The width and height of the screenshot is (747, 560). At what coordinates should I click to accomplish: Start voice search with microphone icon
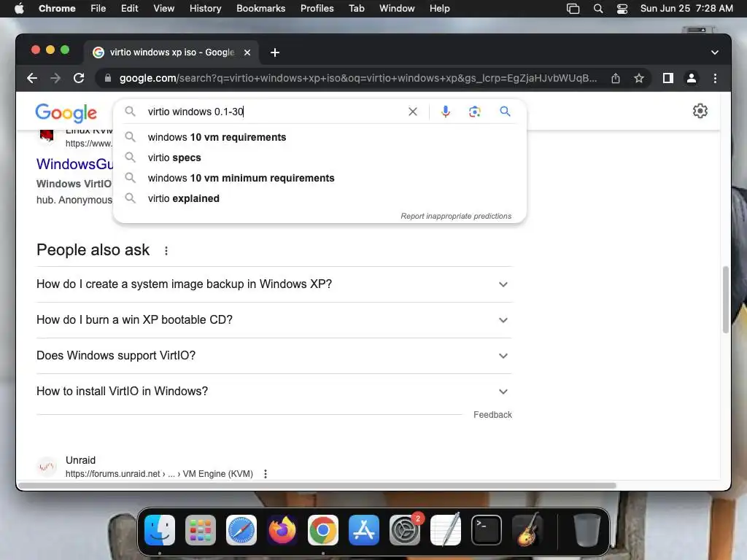coord(446,112)
